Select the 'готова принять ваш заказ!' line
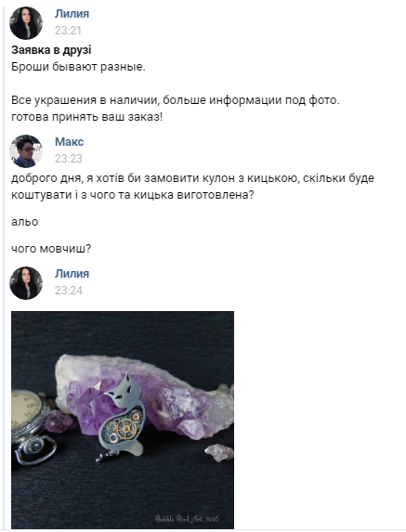Screen dimensions: 406x532 pos(87,117)
